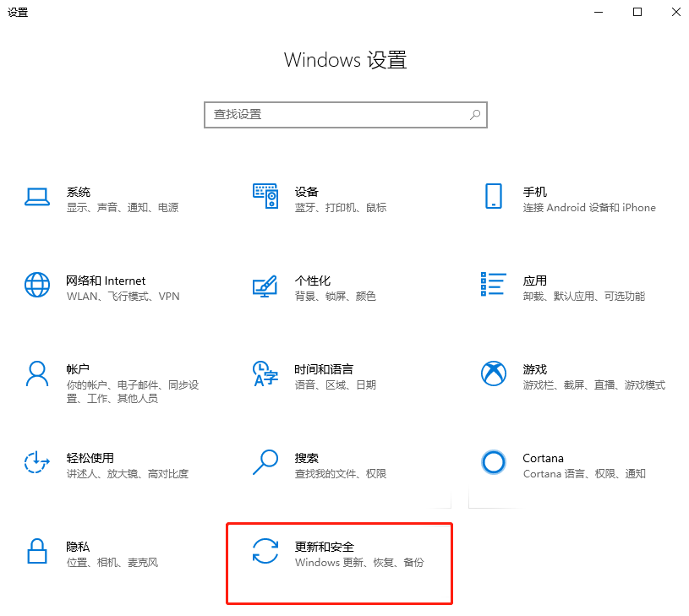The image size is (689, 616).
Task: Open the 更新和安全 sync arrows icon
Action: pos(265,551)
